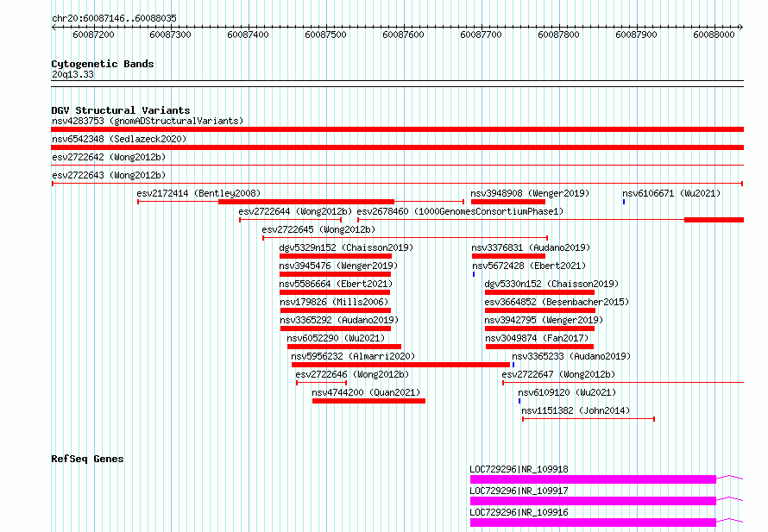Viewport: 768px width, 532px height.
Task: Click the long red nsv5956232 Almarri2020 bar
Action: point(400,365)
